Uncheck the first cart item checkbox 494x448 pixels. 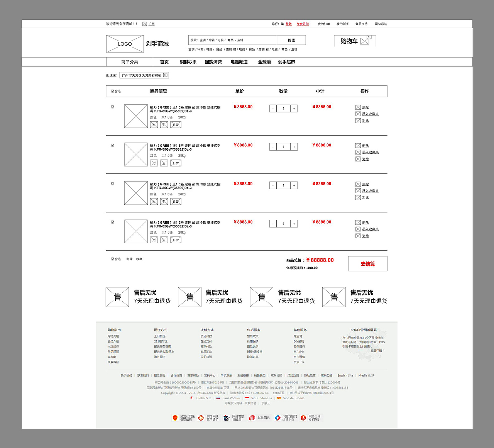click(113, 107)
